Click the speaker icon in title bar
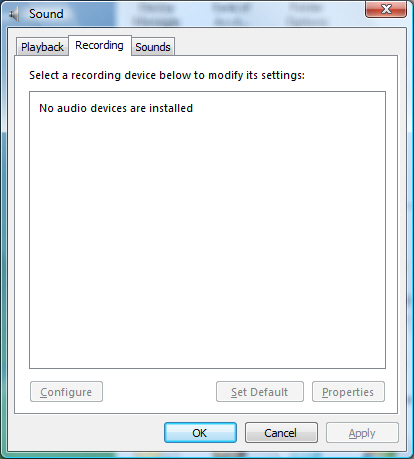Screen dimensions: 414x459 tap(14, 14)
